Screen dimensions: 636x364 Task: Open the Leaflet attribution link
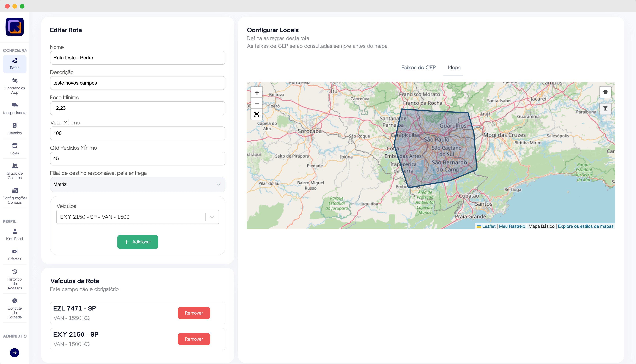(x=488, y=226)
